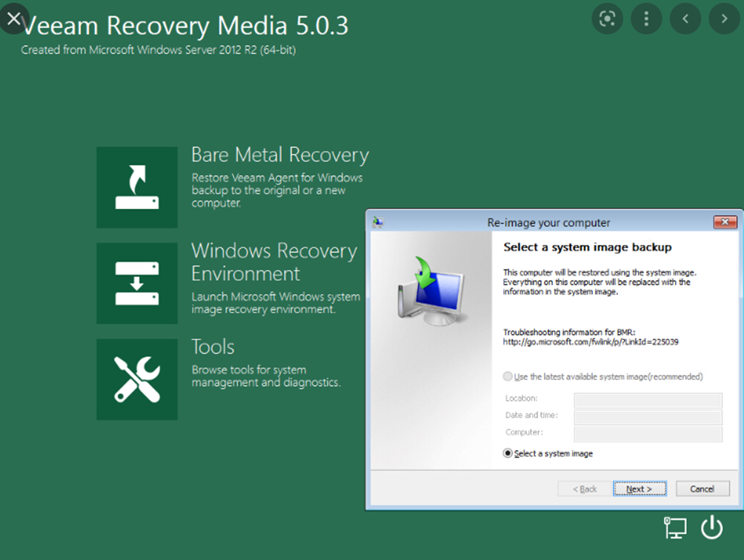
Task: Click the Bare Metal Recovery heading
Action: point(280,155)
